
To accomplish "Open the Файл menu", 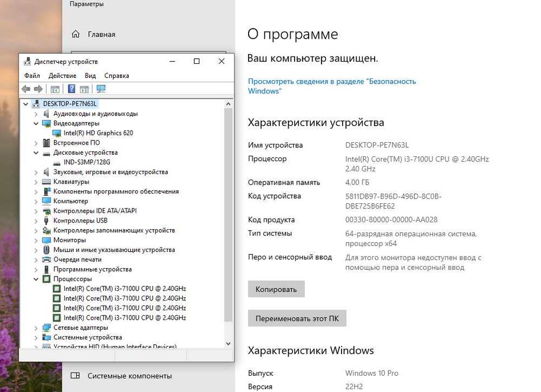I will (32, 76).
